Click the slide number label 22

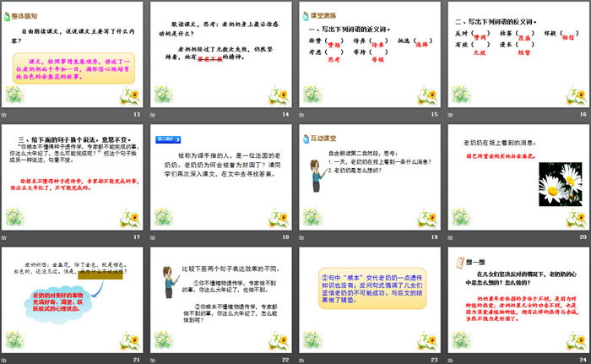click(x=285, y=360)
